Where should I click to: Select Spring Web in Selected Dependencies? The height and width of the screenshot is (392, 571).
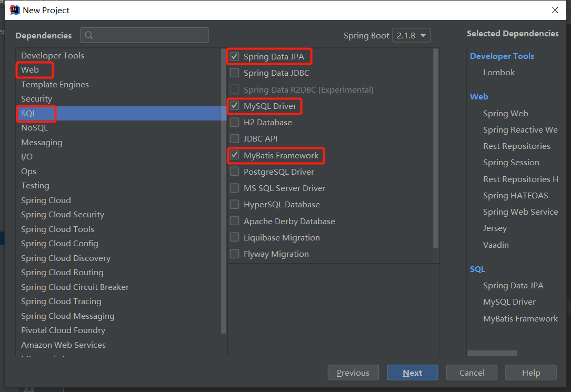[505, 114]
